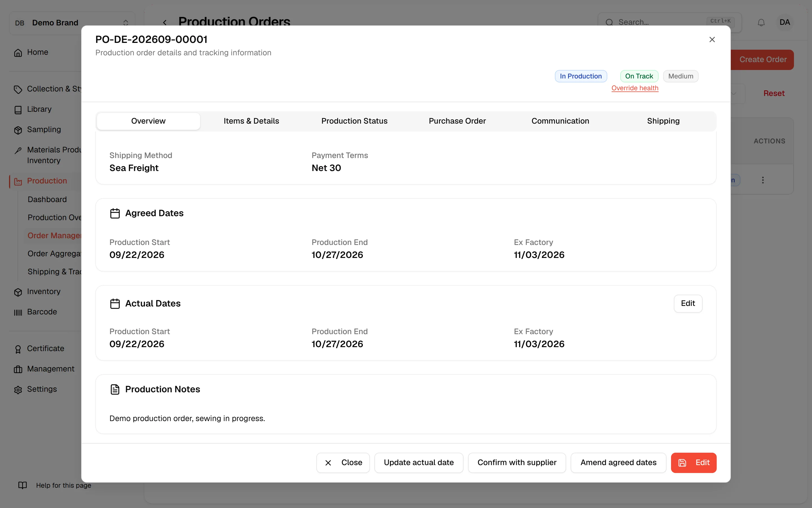Open Settings gear icon
The image size is (812, 508).
pos(18,390)
